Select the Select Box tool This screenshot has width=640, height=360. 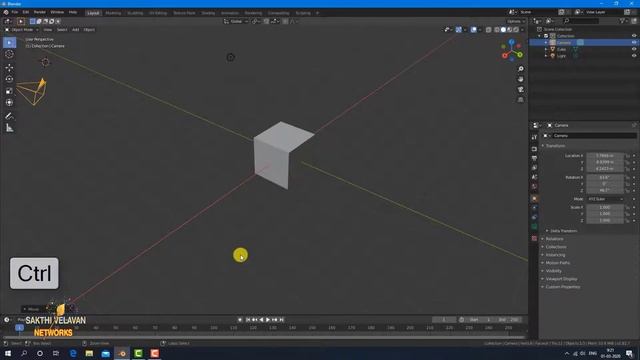click(9, 42)
